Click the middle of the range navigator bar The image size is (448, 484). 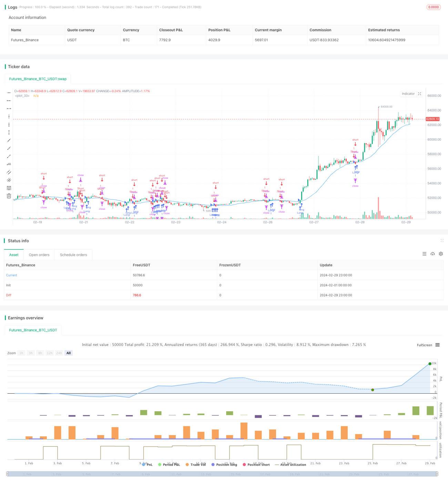click(222, 474)
